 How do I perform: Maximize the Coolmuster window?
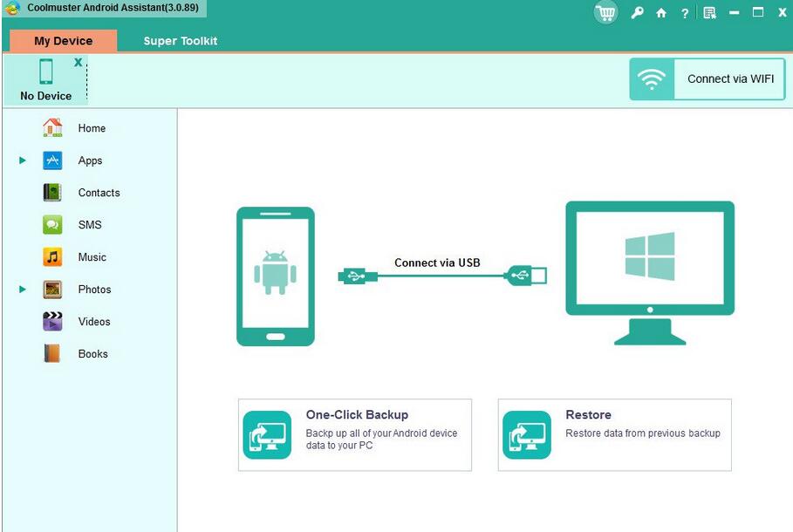click(758, 12)
